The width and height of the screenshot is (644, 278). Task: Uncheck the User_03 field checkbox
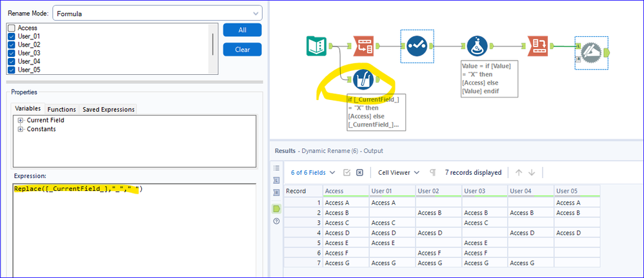(x=12, y=53)
